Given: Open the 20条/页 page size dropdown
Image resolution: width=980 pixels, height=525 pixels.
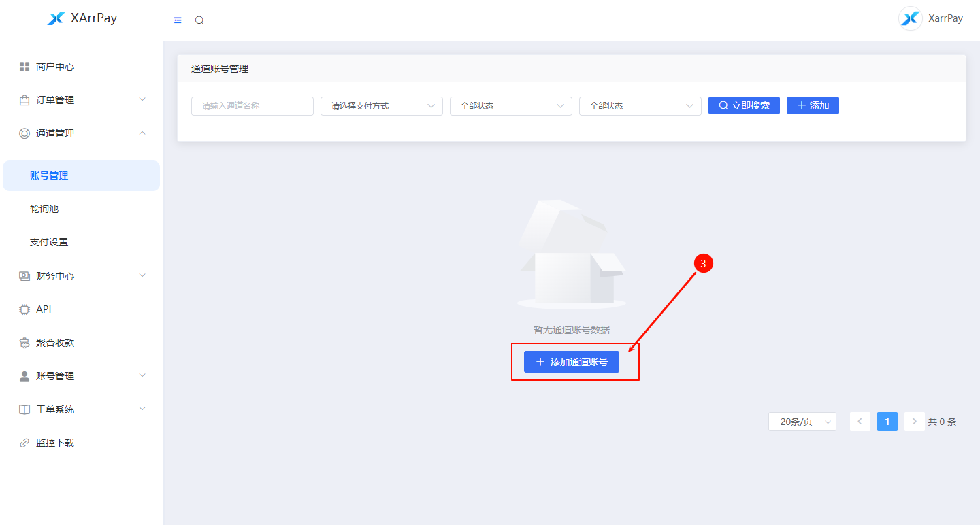Looking at the screenshot, I should tap(802, 422).
